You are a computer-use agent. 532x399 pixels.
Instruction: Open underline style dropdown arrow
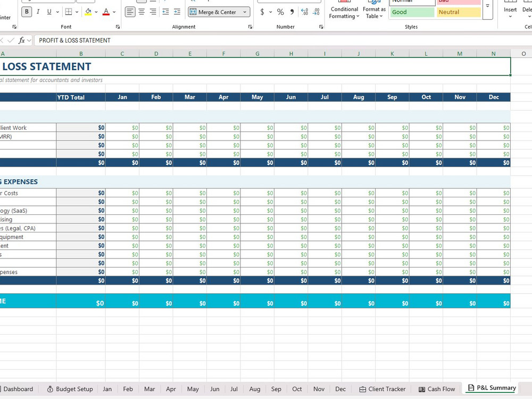57,12
